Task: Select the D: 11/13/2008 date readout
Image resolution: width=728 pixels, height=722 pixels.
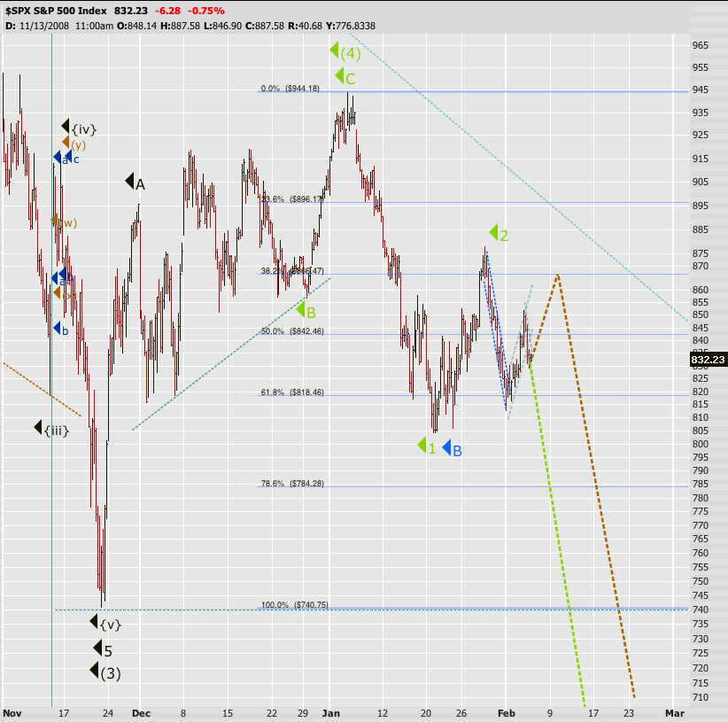Action: tap(37, 26)
